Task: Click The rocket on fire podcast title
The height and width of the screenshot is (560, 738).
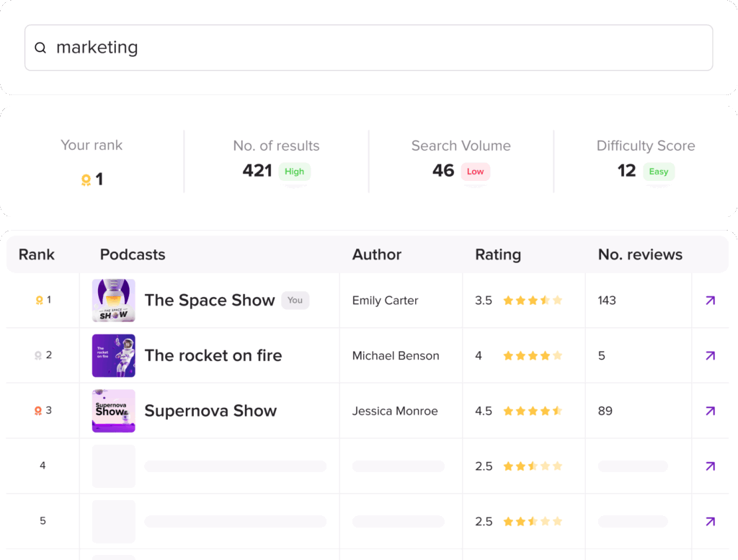Action: (213, 355)
